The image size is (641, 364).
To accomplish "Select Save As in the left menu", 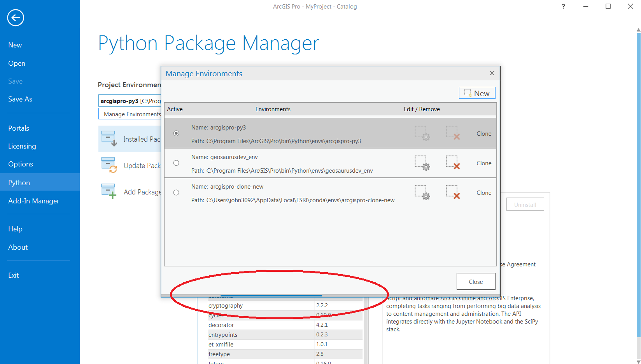I will (x=20, y=99).
